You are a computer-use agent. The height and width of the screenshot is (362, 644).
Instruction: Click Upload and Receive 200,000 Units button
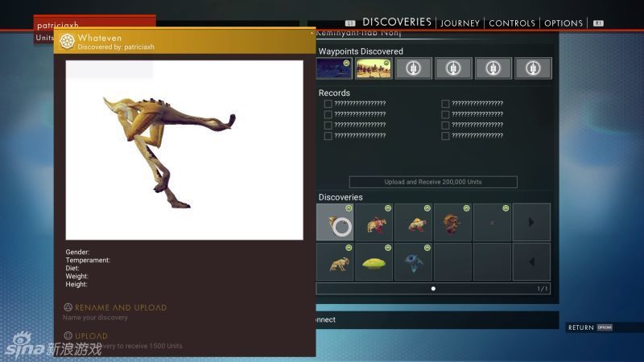(433, 182)
